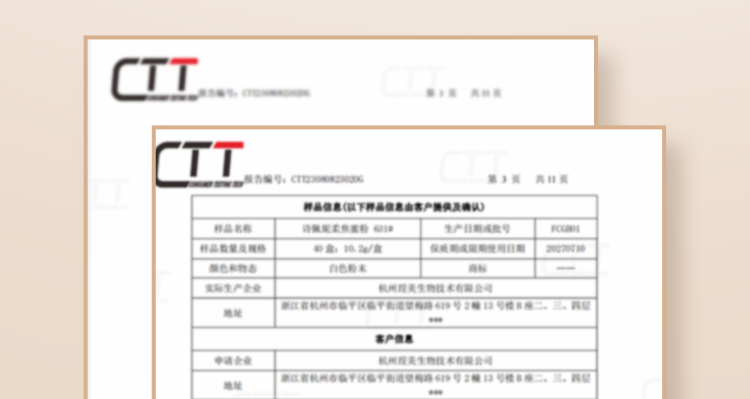Click the '样品信息' table header row
This screenshot has height=399, width=750.
pyautogui.click(x=394, y=207)
